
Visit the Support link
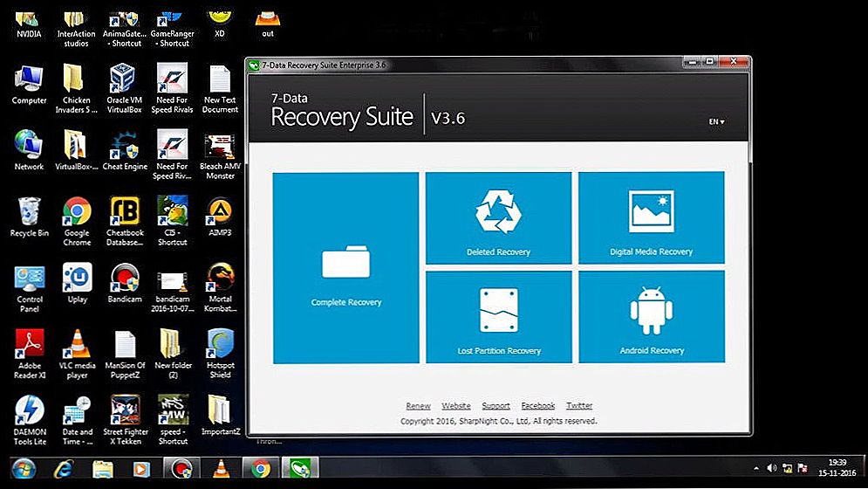coord(496,406)
